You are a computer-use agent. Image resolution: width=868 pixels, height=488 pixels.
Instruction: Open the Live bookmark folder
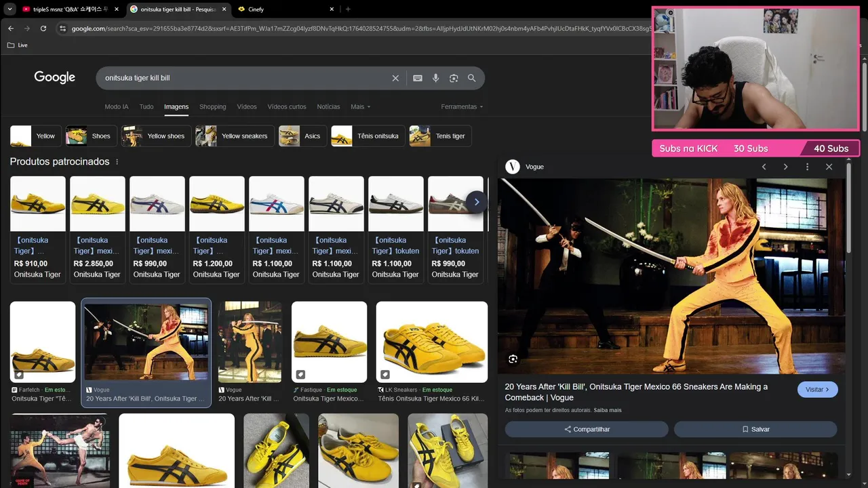point(18,45)
